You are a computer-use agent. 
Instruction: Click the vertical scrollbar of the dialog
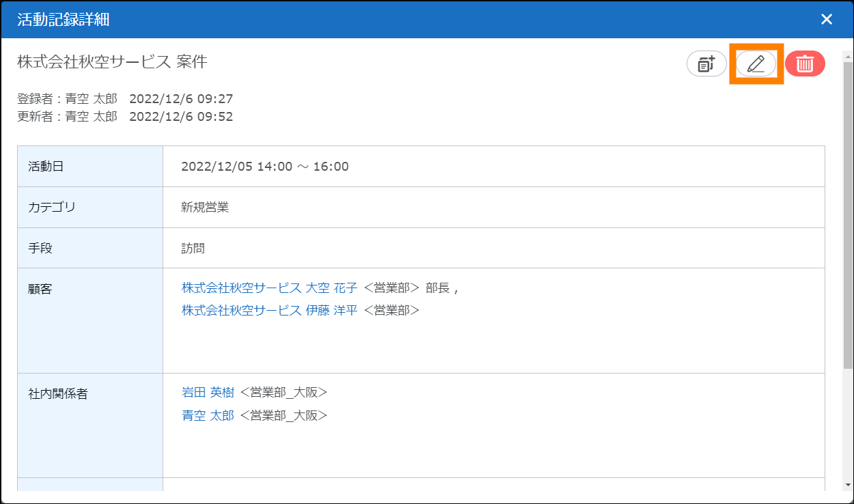[x=847, y=205]
